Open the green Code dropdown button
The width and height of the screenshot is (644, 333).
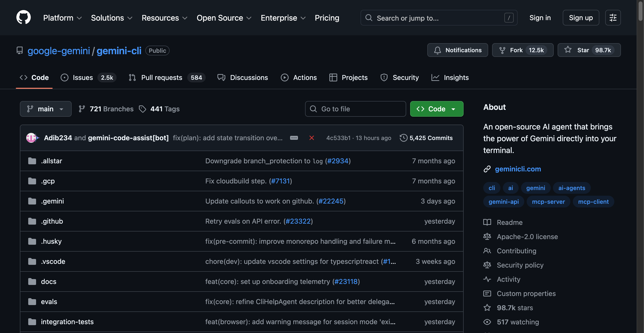[437, 109]
